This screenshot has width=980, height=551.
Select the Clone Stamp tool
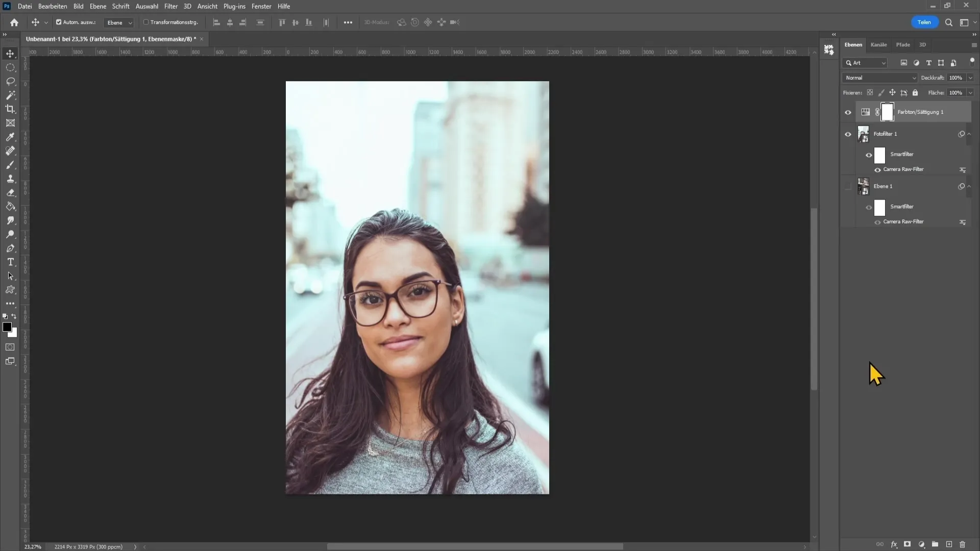pyautogui.click(x=10, y=179)
